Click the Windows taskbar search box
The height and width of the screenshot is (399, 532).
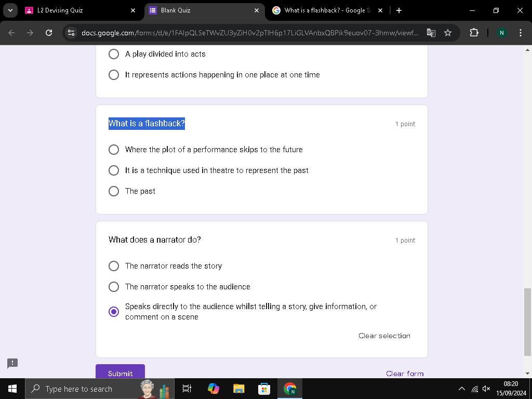(x=99, y=389)
